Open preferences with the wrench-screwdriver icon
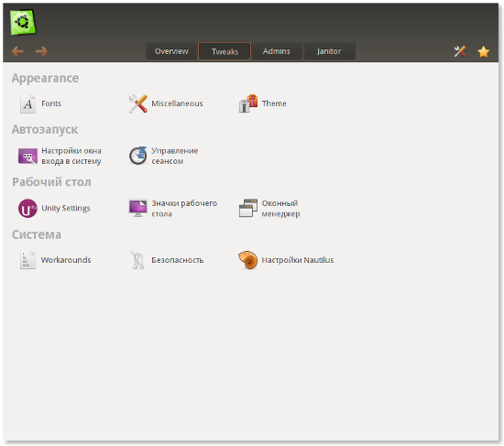 (460, 51)
